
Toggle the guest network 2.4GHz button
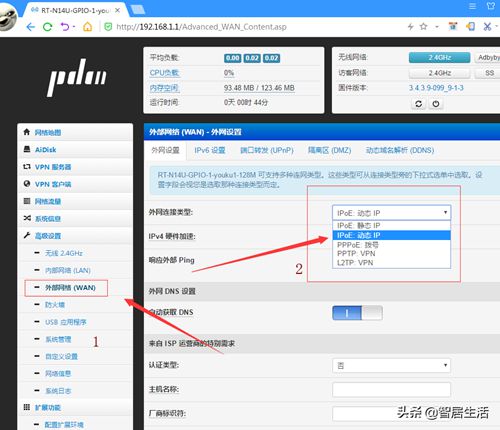click(x=439, y=73)
